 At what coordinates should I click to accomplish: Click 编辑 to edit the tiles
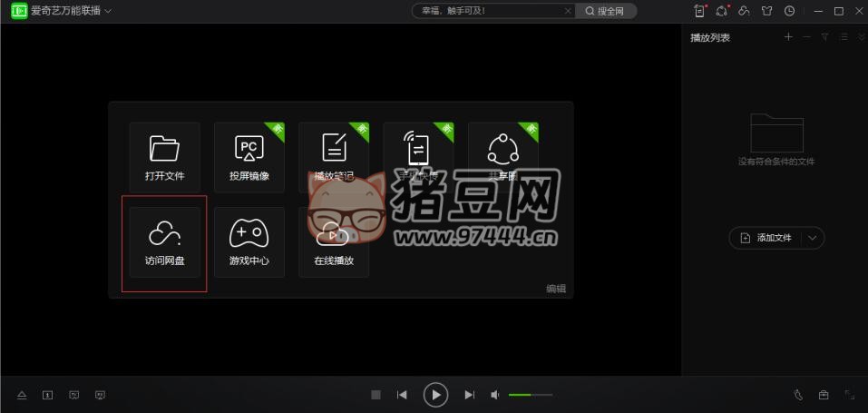[x=555, y=289]
